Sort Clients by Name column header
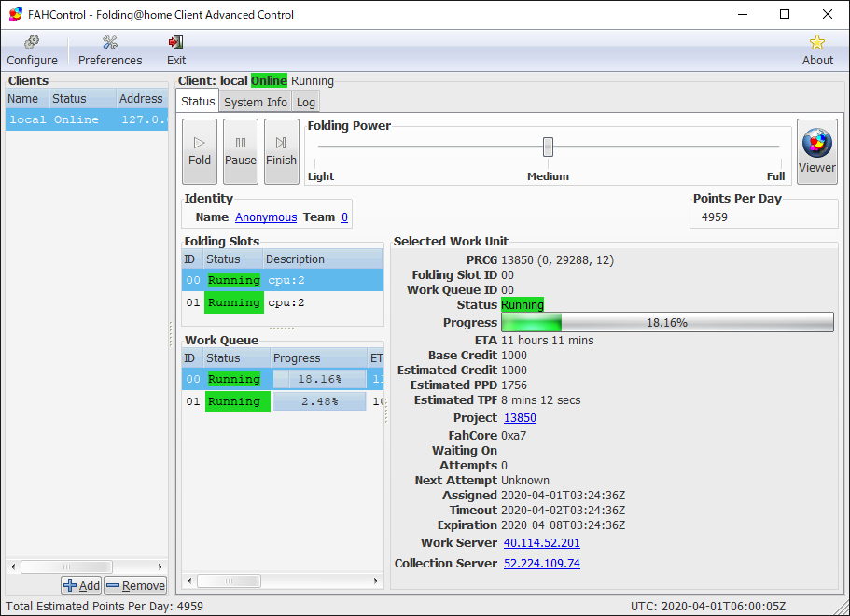Viewport: 850px width, 616px height. 27,99
